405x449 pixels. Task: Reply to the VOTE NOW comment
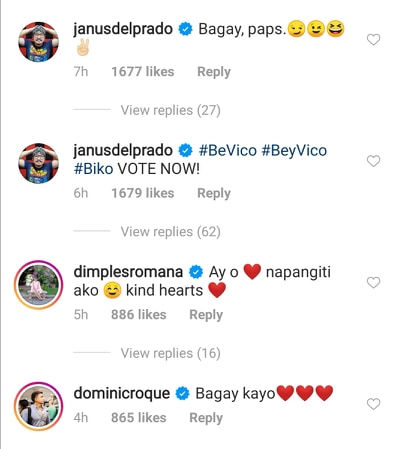[x=214, y=193]
